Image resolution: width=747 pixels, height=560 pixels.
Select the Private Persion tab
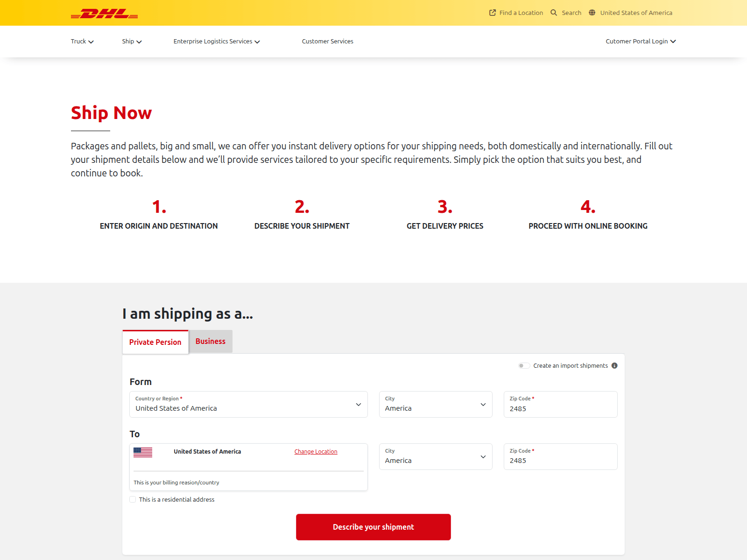click(155, 342)
